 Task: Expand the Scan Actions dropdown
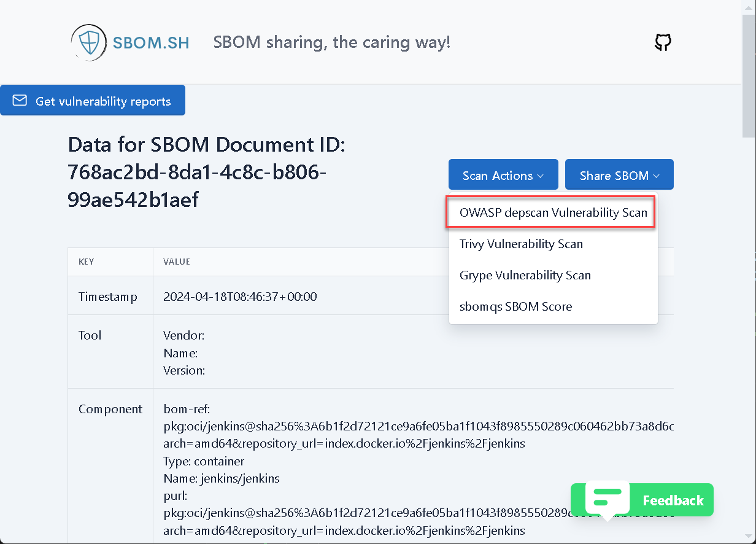point(503,176)
